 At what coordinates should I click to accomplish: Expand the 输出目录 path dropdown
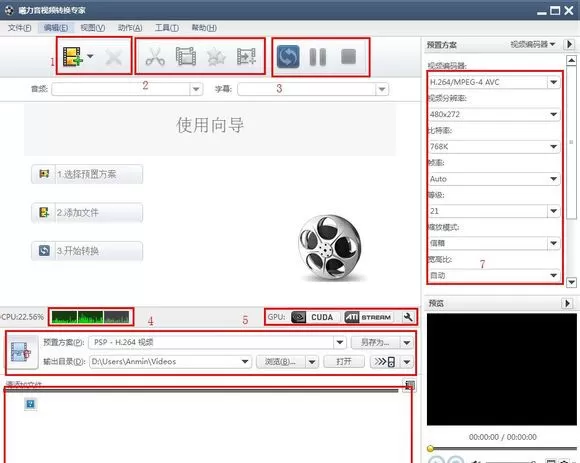(x=245, y=362)
